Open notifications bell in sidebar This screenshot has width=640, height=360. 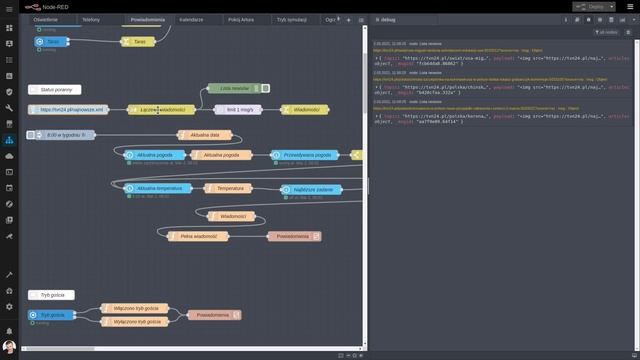(9, 331)
